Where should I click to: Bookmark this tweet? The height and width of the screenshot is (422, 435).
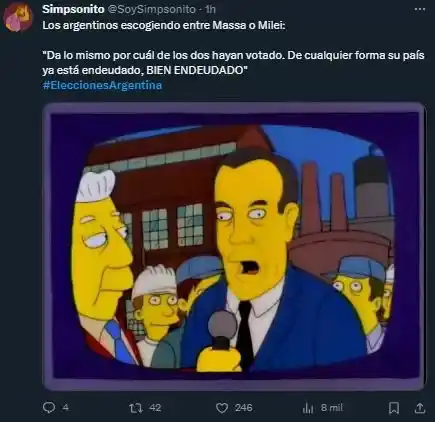point(394,408)
